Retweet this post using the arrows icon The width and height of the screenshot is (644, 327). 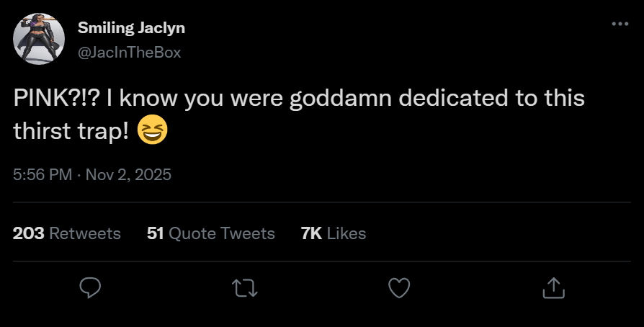246,288
